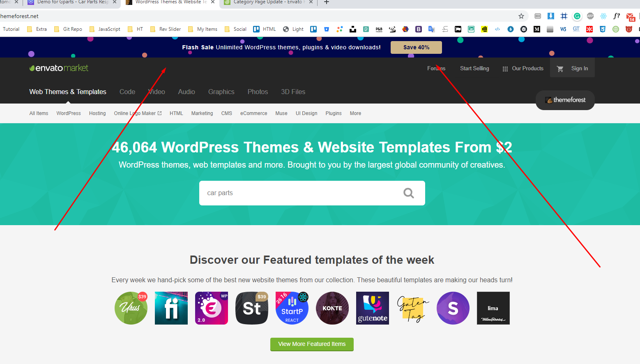Click Start Selling link

pyautogui.click(x=474, y=69)
